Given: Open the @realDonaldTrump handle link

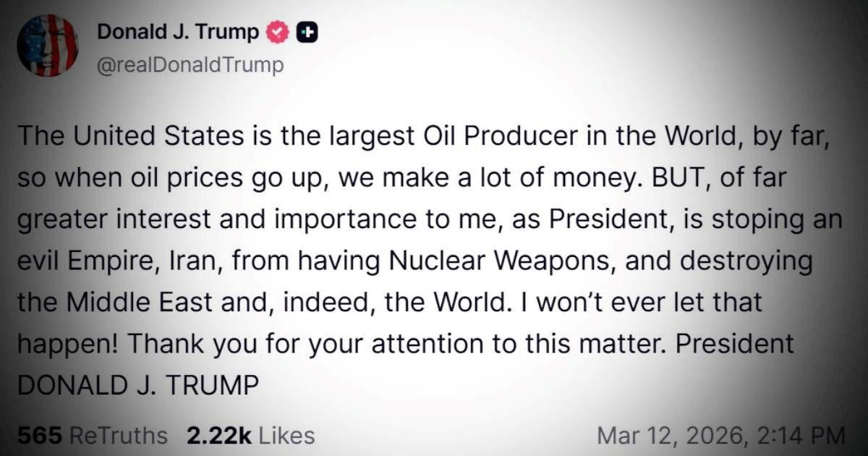Looking at the screenshot, I should point(190,66).
